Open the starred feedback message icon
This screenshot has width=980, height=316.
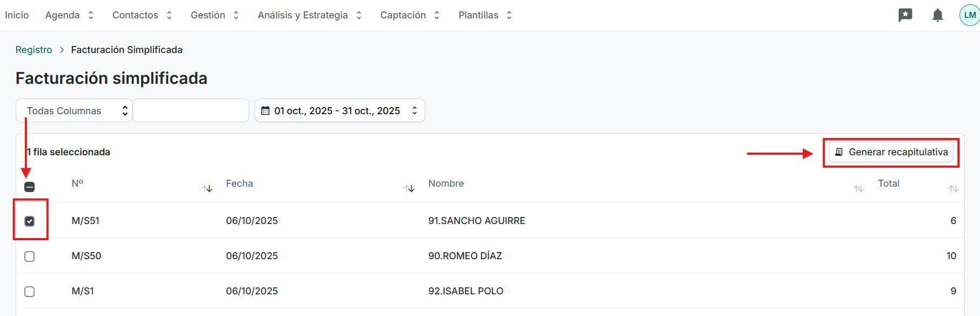(905, 15)
